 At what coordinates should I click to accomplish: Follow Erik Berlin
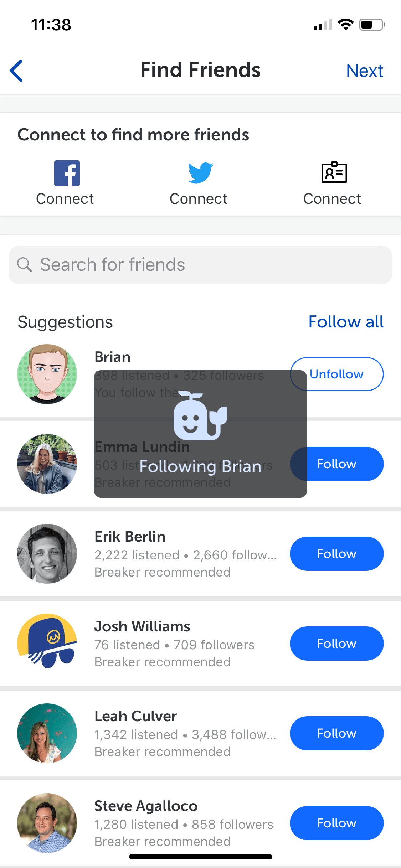(337, 554)
